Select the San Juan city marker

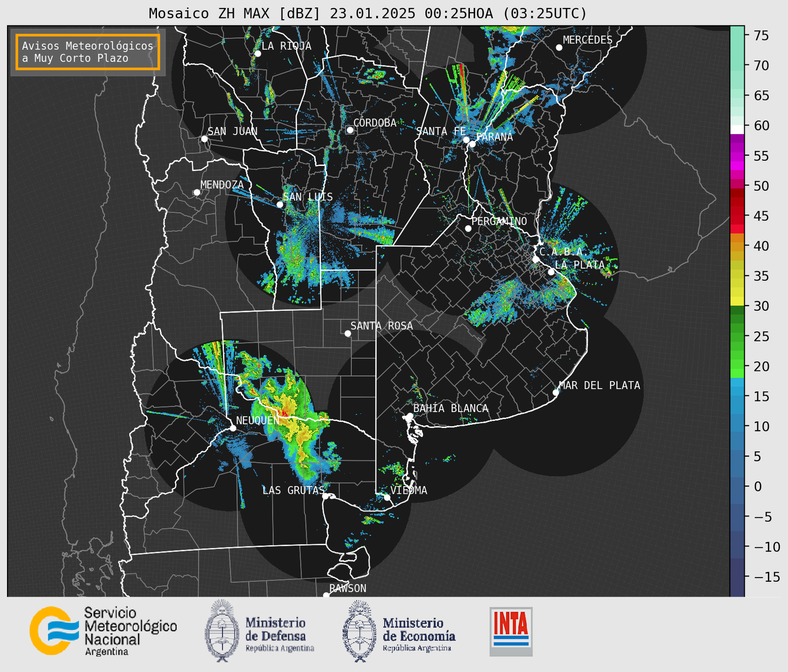click(204, 139)
